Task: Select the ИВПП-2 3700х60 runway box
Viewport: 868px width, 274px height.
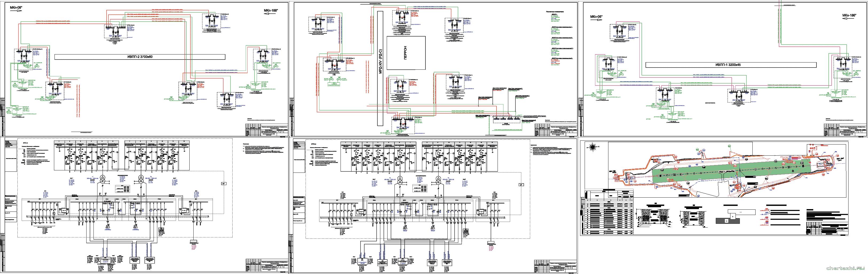Action: [x=140, y=57]
